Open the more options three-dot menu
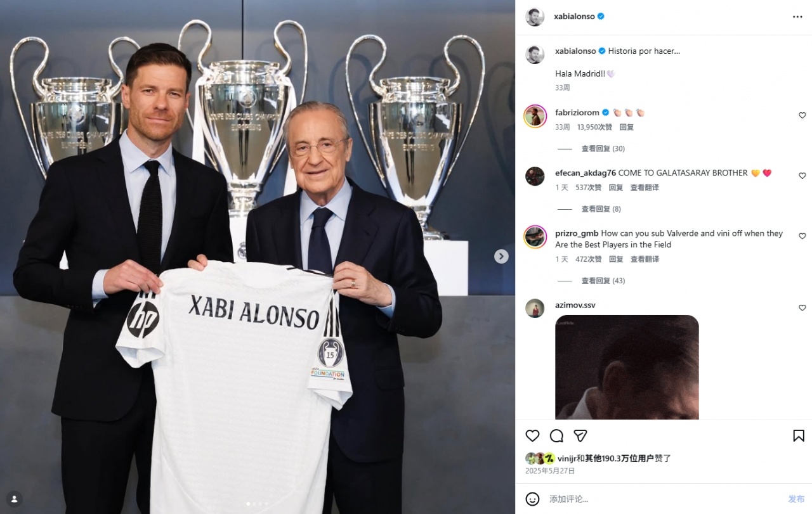Image resolution: width=812 pixels, height=514 pixels. click(x=797, y=17)
